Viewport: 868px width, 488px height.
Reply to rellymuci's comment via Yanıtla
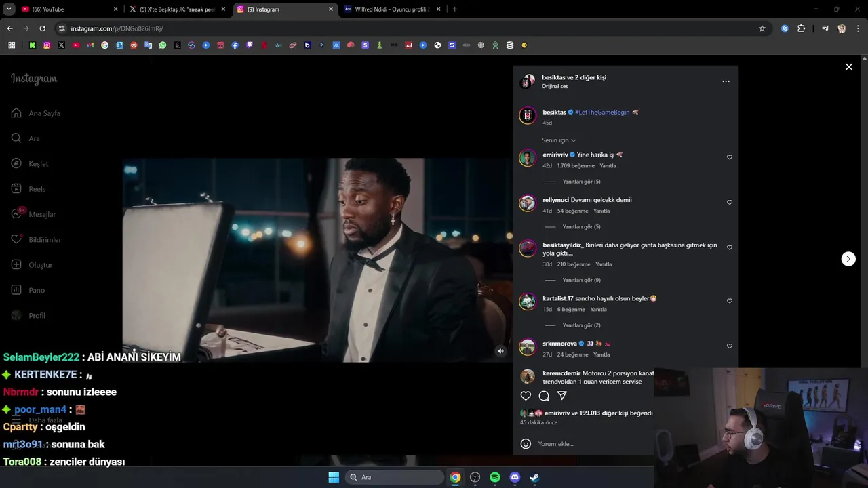coord(601,211)
